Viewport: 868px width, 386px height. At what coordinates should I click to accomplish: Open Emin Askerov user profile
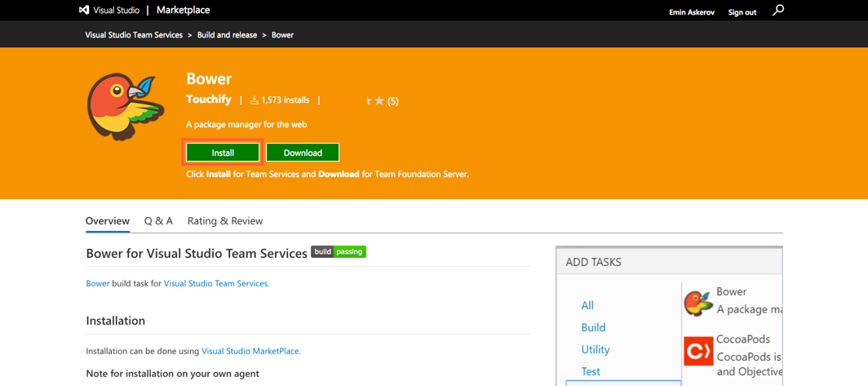693,12
